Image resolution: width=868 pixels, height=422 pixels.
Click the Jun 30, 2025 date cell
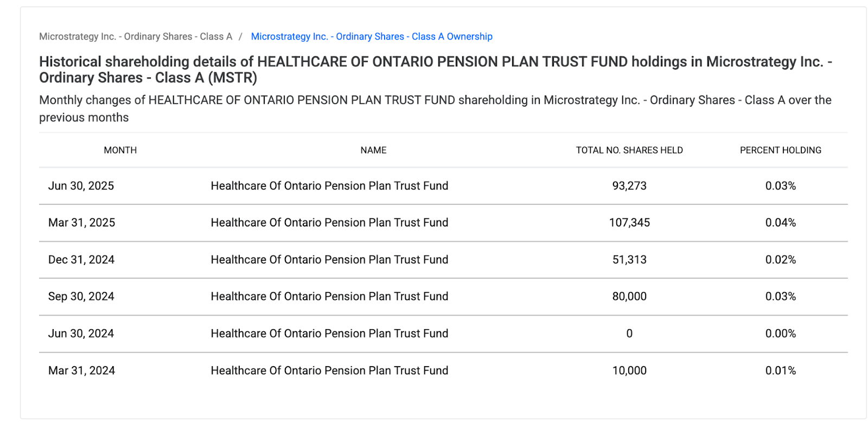[81, 186]
